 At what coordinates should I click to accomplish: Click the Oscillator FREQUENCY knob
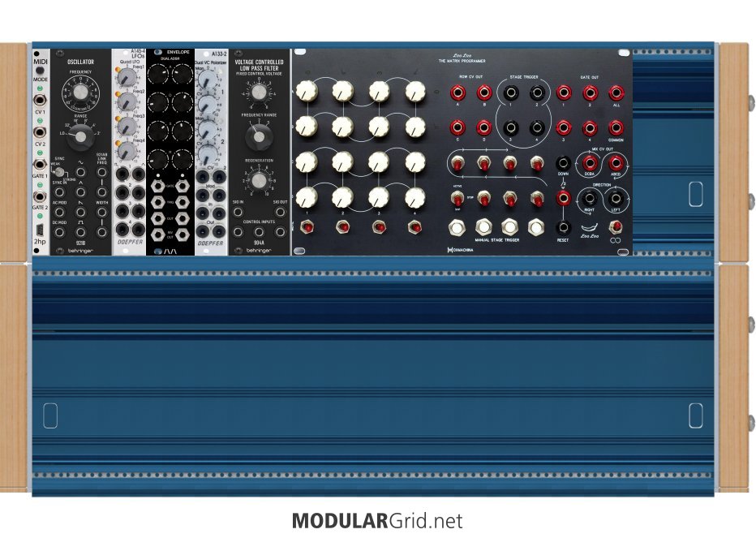click(80, 95)
